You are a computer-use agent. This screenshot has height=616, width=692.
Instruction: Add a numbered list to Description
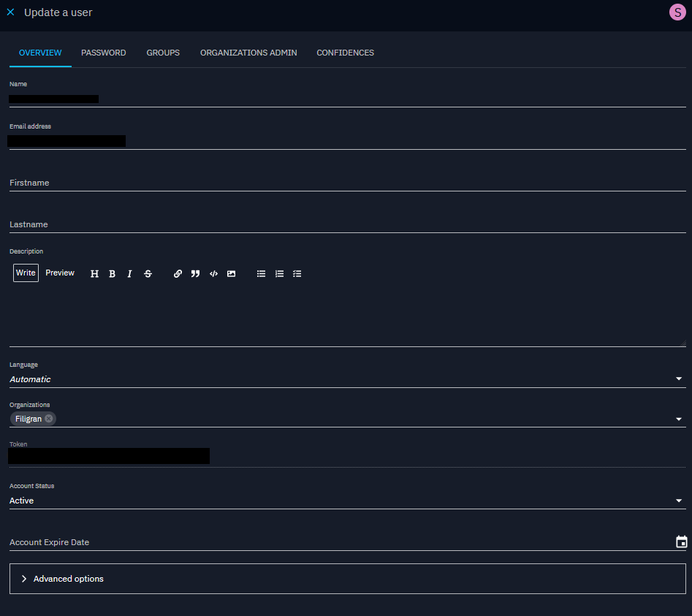point(279,274)
